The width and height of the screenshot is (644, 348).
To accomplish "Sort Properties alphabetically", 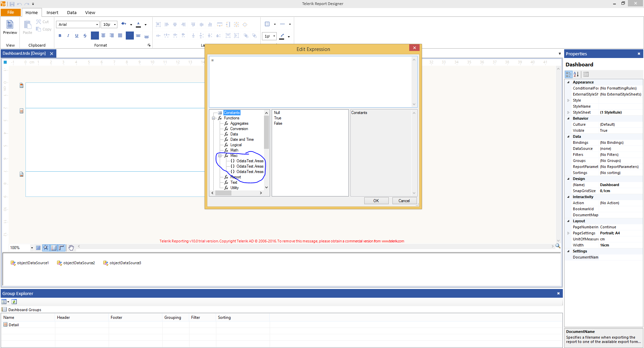I will pyautogui.click(x=576, y=74).
